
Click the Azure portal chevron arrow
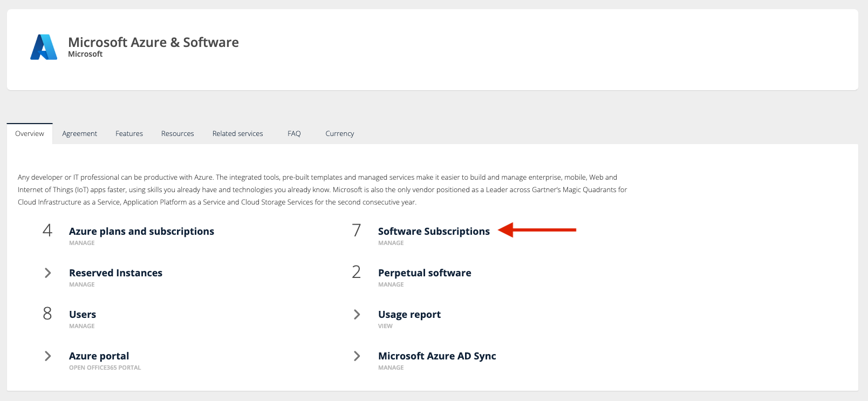tap(47, 356)
